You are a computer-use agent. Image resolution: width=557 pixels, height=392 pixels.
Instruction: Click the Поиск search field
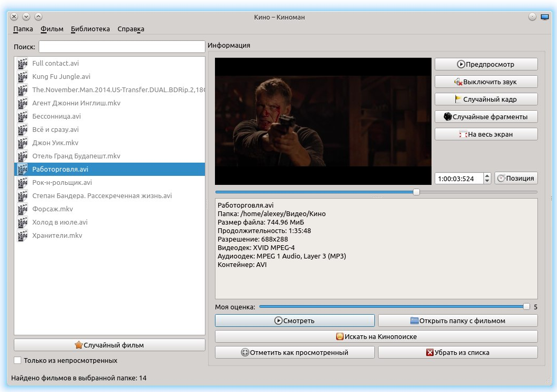(122, 47)
